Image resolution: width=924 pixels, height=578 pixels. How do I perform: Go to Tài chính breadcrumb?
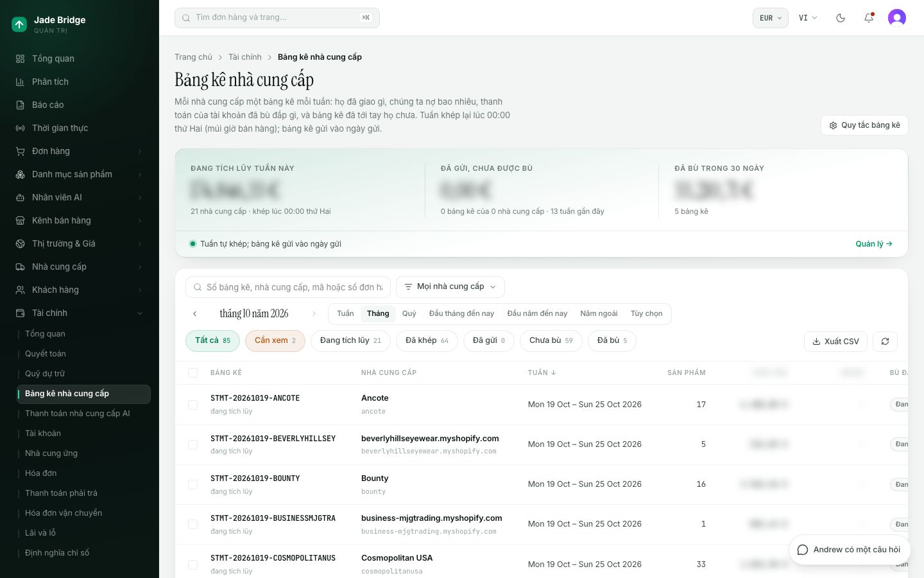(245, 57)
